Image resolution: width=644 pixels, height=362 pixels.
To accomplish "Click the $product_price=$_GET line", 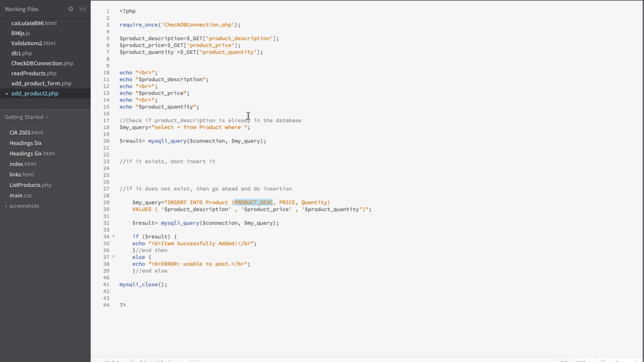I will click(180, 45).
